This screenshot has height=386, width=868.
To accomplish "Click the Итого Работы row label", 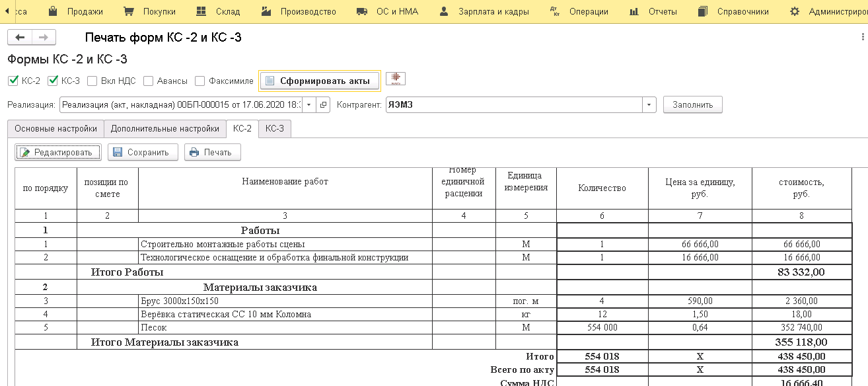I will (127, 272).
